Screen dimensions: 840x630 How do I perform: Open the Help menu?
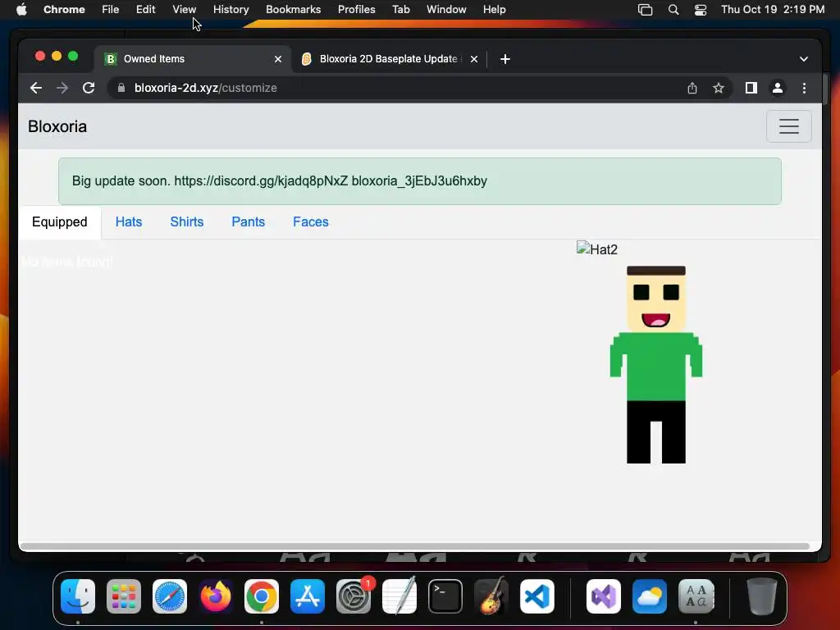coord(494,10)
